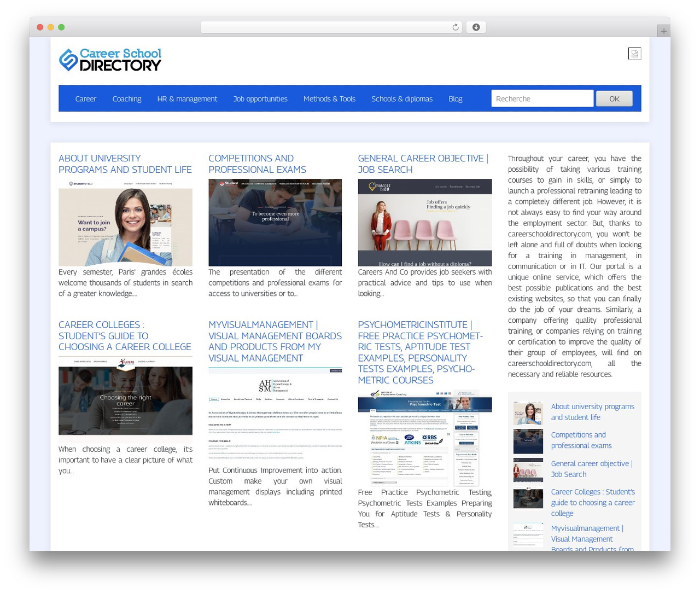Viewport: 700px width, 593px height.
Task: Open sidebar link Career Colleges student's guide
Action: tap(593, 503)
